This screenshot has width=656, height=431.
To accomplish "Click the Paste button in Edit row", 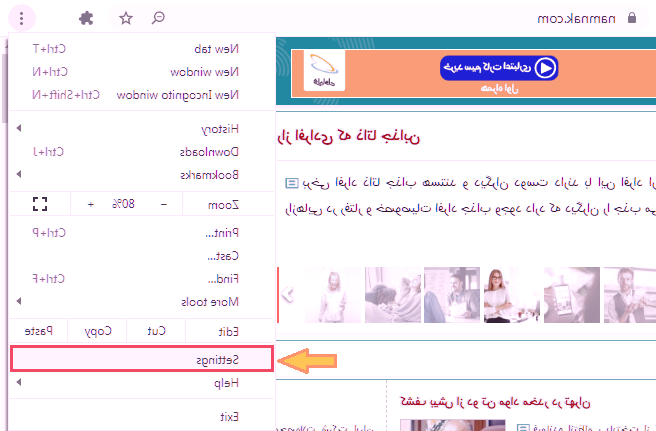I will tap(38, 331).
